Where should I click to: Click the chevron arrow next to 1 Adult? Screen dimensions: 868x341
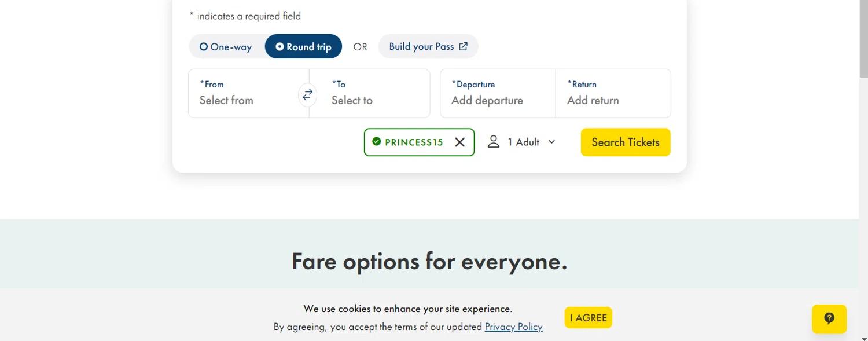pos(551,142)
